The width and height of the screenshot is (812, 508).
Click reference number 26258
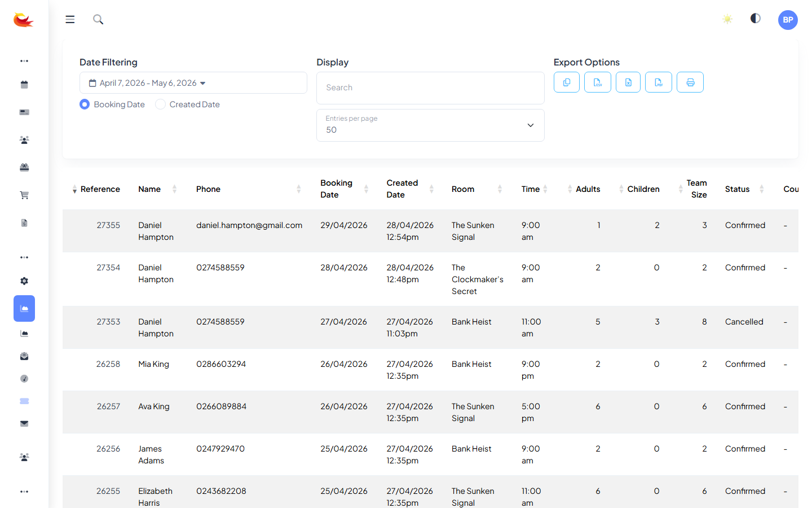click(108, 364)
